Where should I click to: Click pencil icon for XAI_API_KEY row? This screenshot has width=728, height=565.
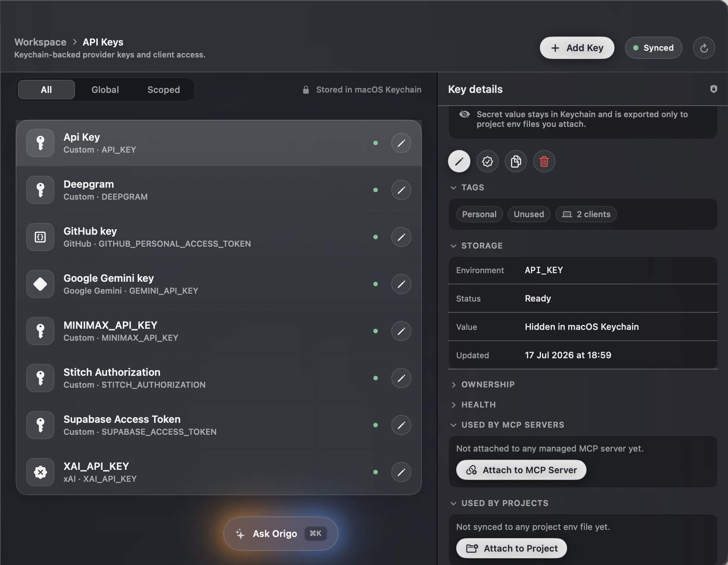point(401,472)
